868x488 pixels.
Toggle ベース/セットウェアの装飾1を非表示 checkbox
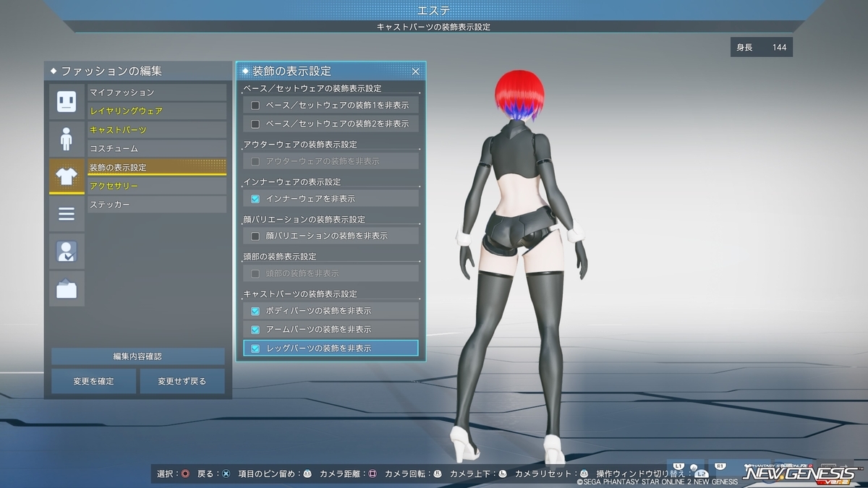255,105
